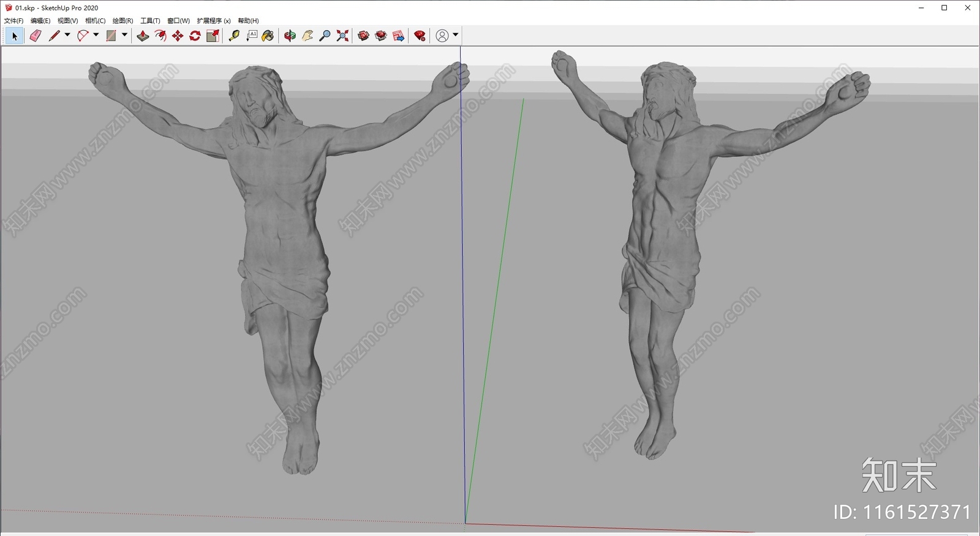Select the Line pencil tool

coord(54,36)
